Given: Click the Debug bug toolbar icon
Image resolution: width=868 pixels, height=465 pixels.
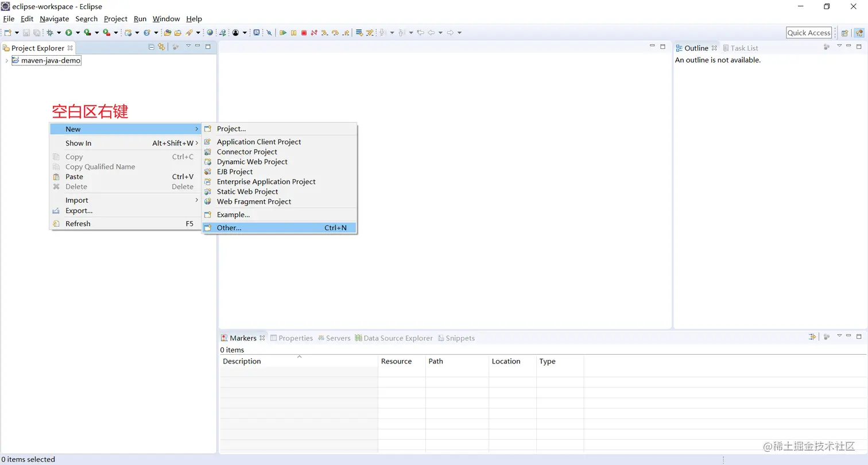Looking at the screenshot, I should [x=50, y=33].
